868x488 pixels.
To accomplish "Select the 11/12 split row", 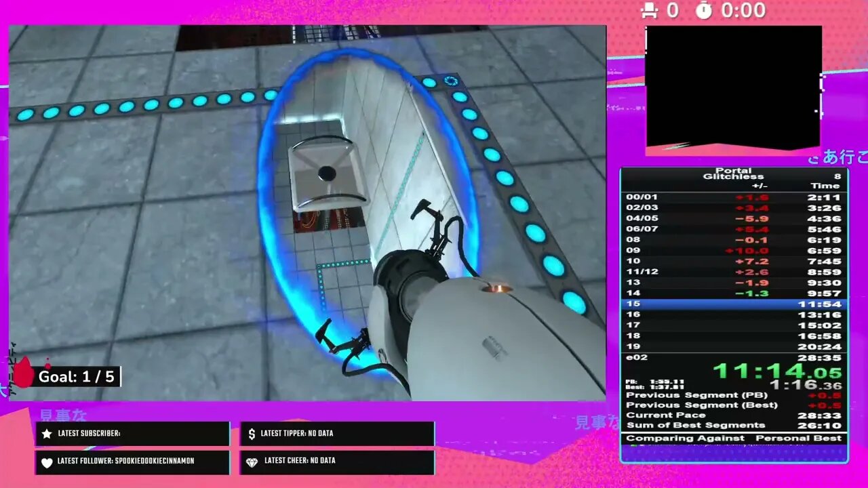I will coord(734,272).
